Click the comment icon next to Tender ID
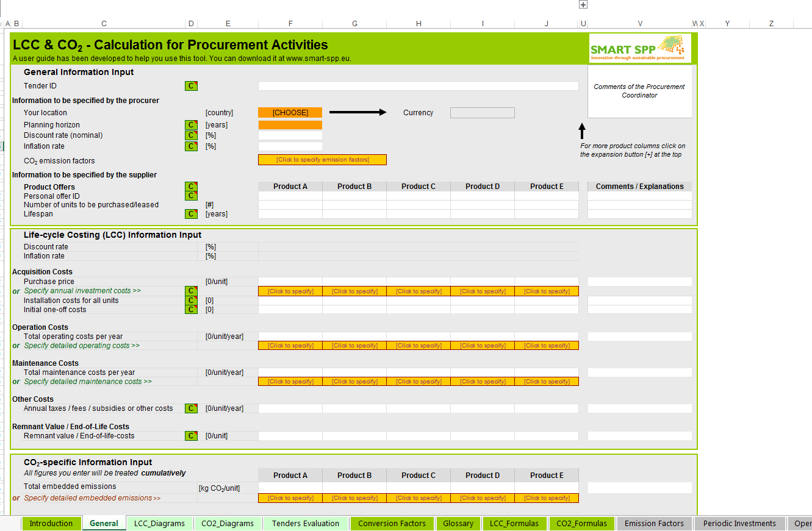The width and height of the screenshot is (812, 531). click(192, 86)
